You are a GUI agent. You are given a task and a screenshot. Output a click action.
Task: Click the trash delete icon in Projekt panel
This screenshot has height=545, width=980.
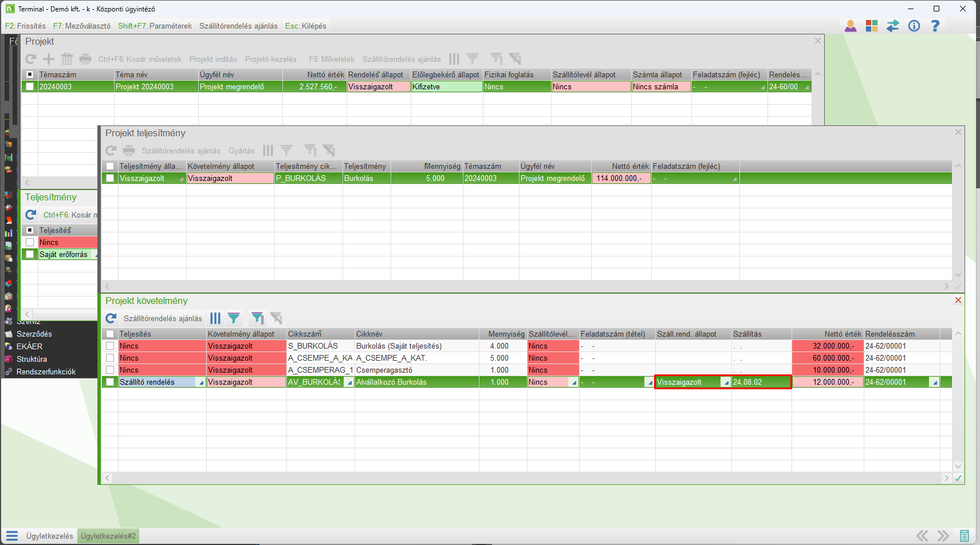[x=67, y=59]
